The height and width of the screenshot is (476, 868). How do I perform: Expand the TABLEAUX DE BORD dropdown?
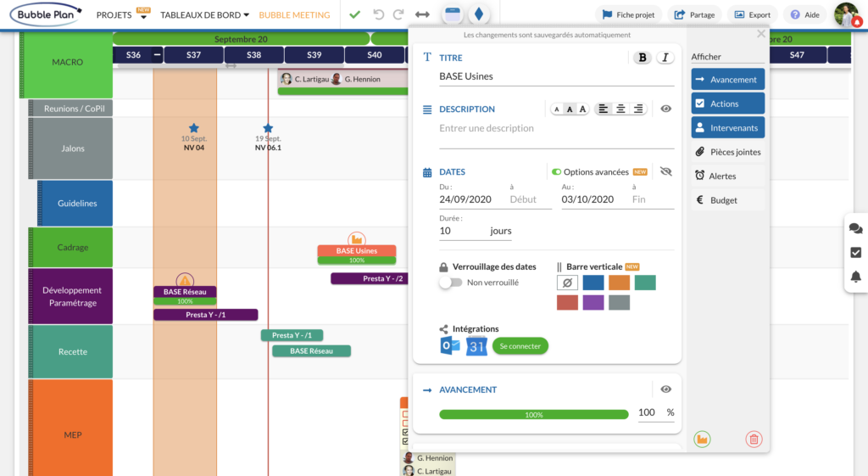point(204,15)
